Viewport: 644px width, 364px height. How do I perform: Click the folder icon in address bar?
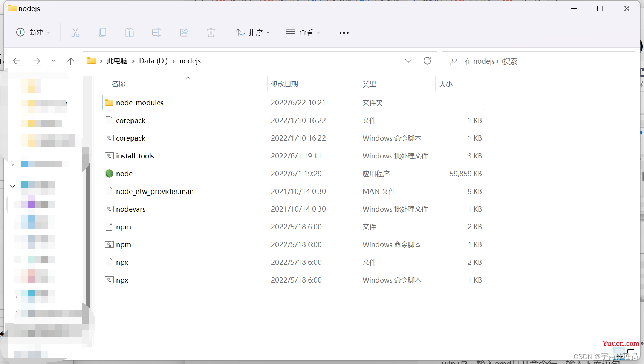coord(92,61)
